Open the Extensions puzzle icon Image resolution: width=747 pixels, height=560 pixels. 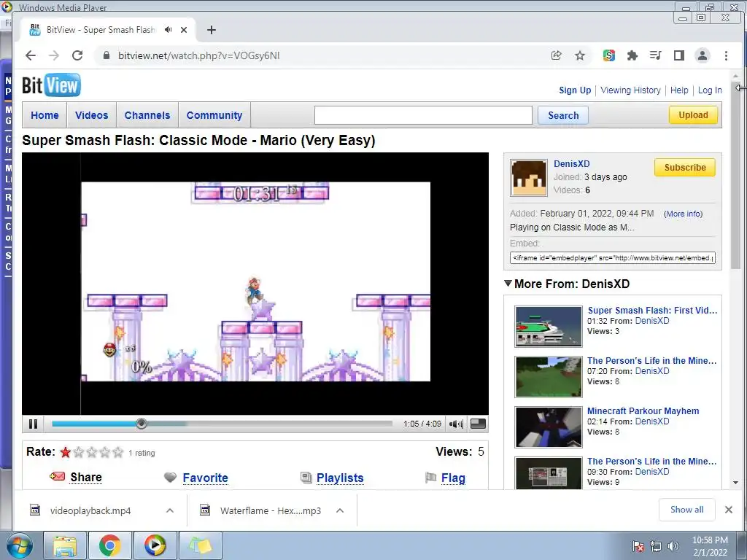pos(632,55)
